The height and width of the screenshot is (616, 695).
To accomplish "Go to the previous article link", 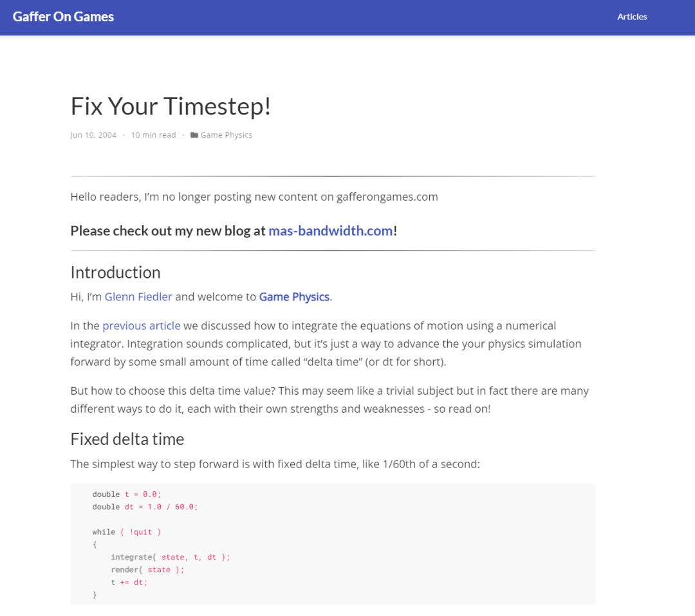I will pyautogui.click(x=142, y=325).
